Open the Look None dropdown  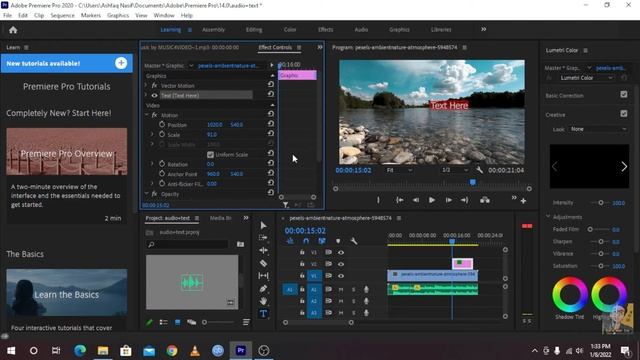tap(598, 129)
